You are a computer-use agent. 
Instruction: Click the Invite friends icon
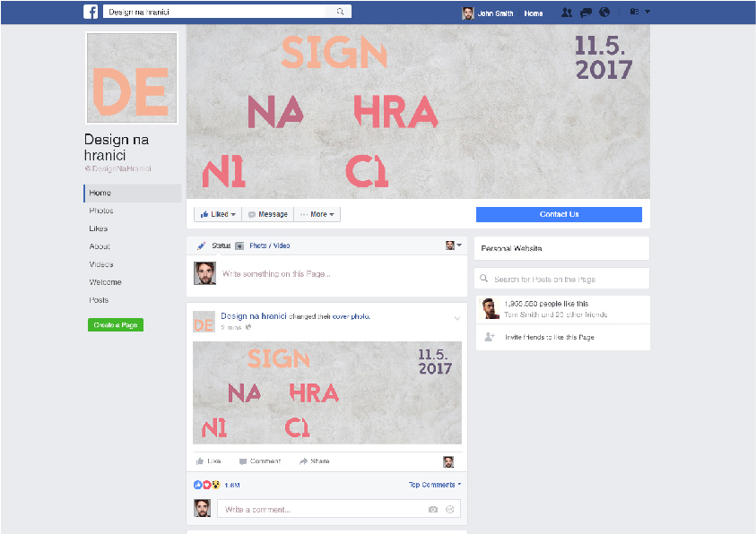(x=489, y=337)
